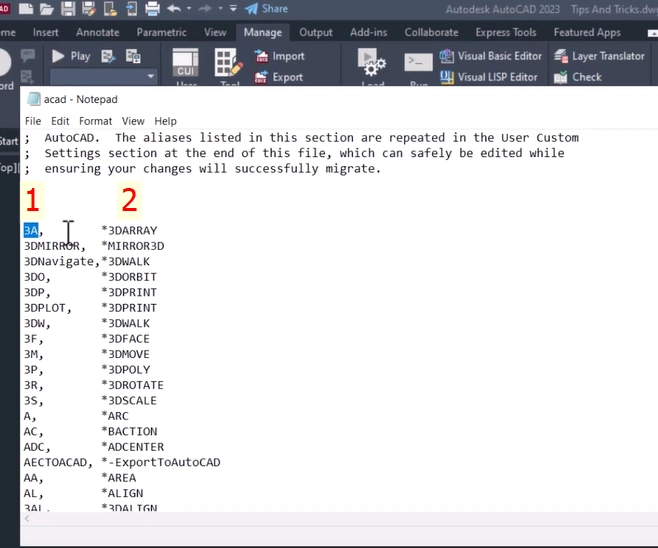Click the Export customization button
658x548 pixels.
click(279, 77)
